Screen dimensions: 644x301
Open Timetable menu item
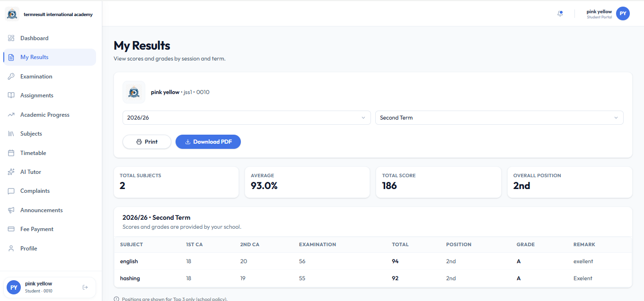click(x=49, y=153)
